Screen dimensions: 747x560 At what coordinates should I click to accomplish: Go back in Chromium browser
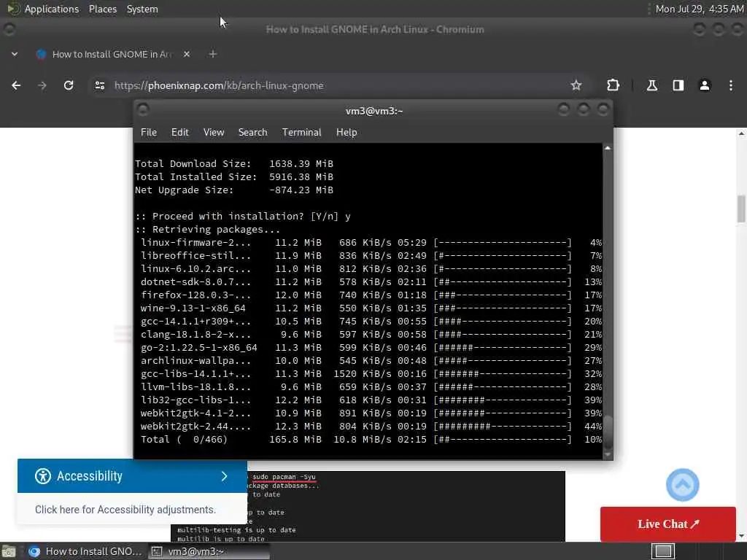16,86
